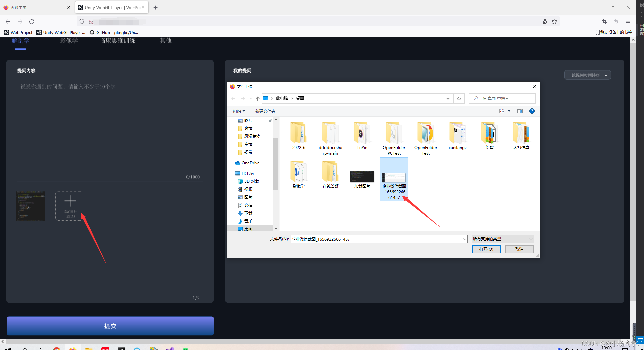Open the 按提问时间排序 dropdown
The image size is (644, 350).
click(x=587, y=75)
